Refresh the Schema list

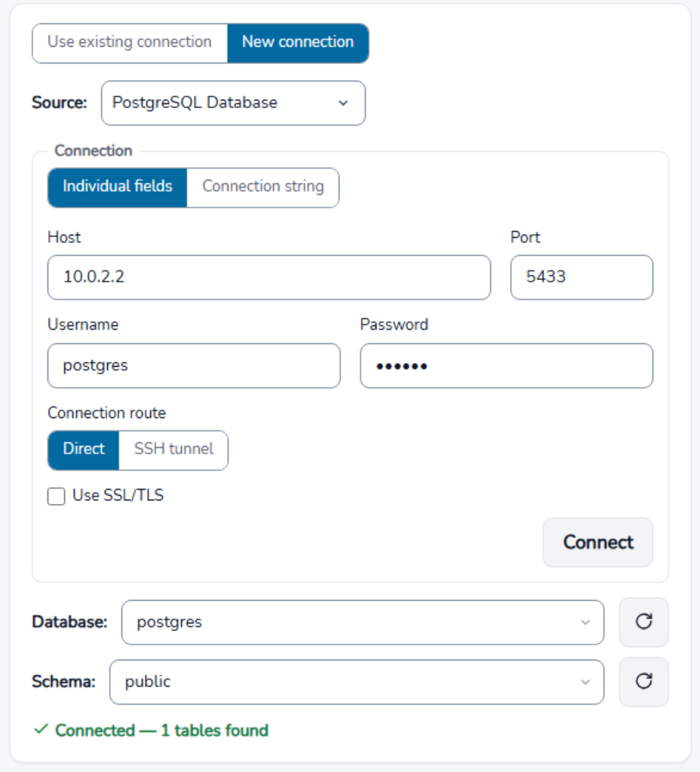click(643, 681)
